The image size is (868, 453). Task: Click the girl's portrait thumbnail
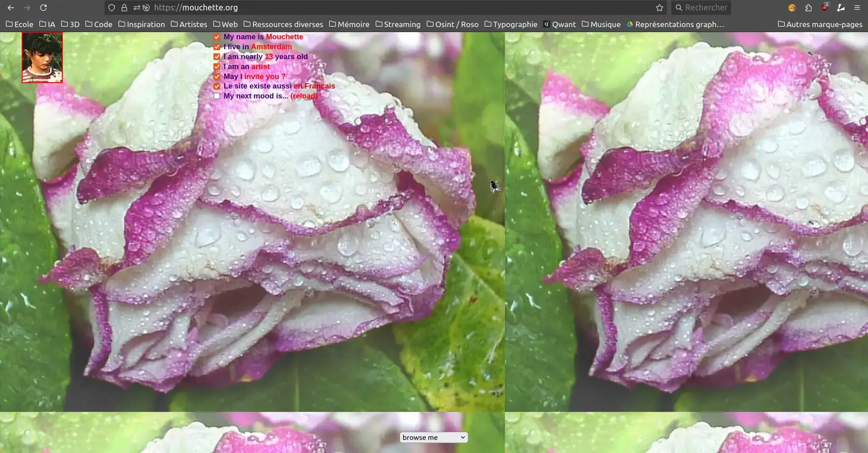(42, 57)
